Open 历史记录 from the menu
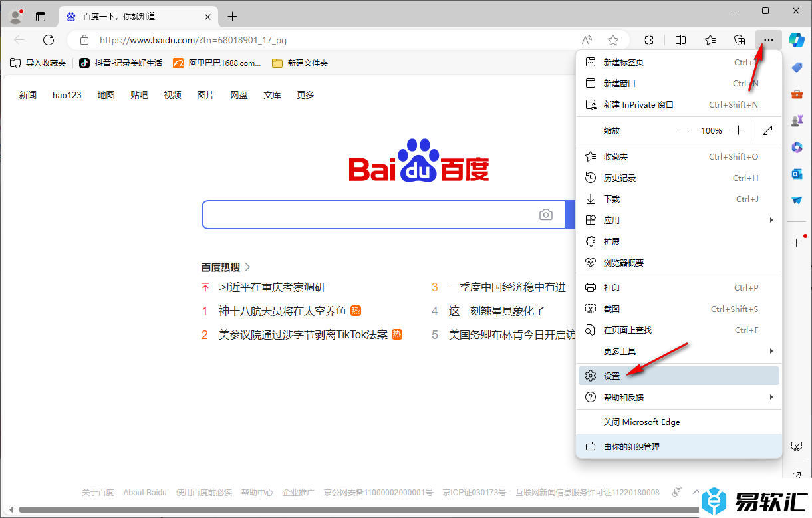 click(678, 178)
